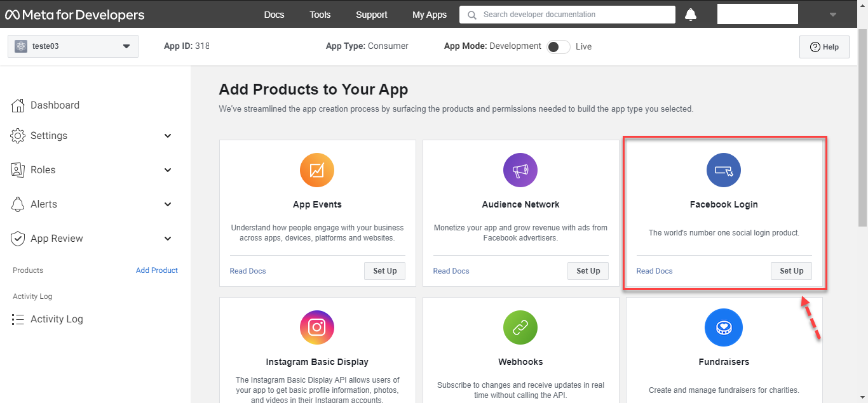Click the Facebook Login product icon
This screenshot has height=403, width=868.
pos(724,170)
